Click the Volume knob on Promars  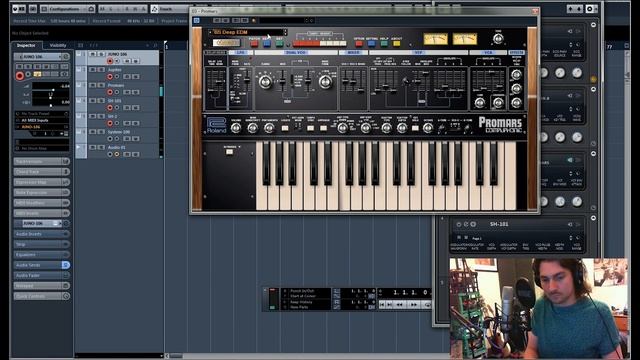tap(236, 128)
